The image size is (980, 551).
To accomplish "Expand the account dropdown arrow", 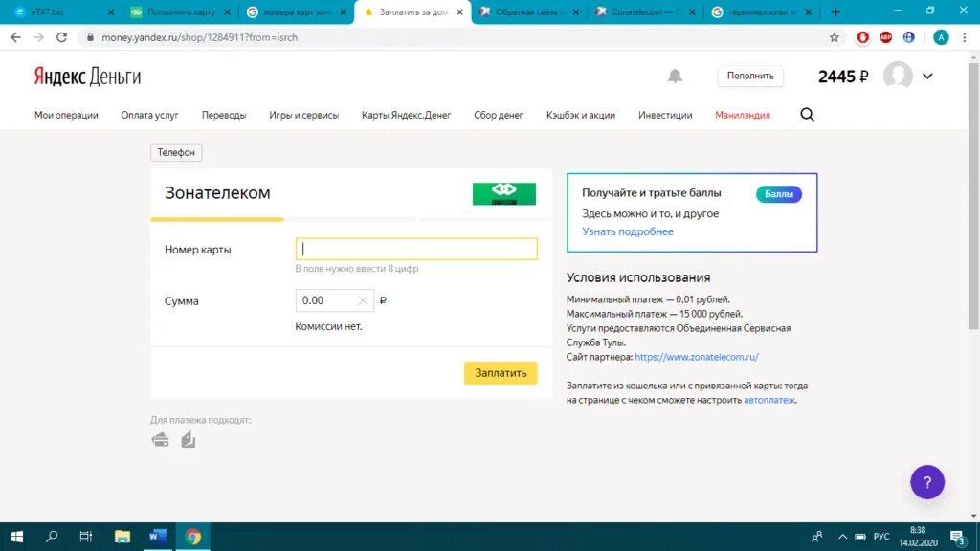I will click(927, 77).
